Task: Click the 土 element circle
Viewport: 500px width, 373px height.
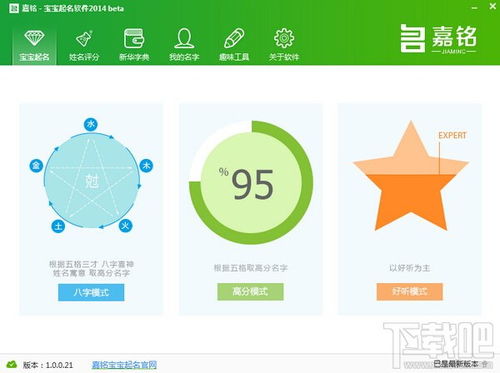Action: click(58, 226)
